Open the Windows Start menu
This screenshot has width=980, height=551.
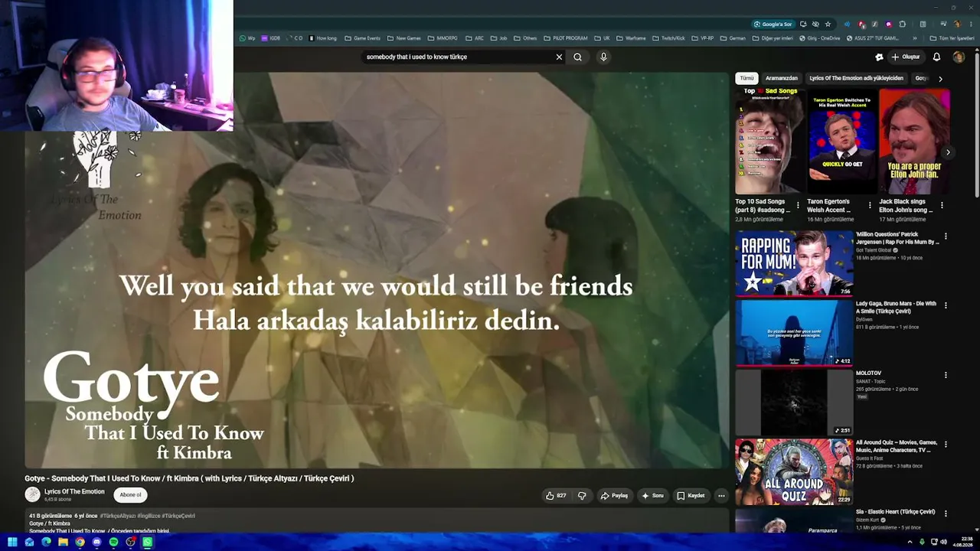click(12, 542)
